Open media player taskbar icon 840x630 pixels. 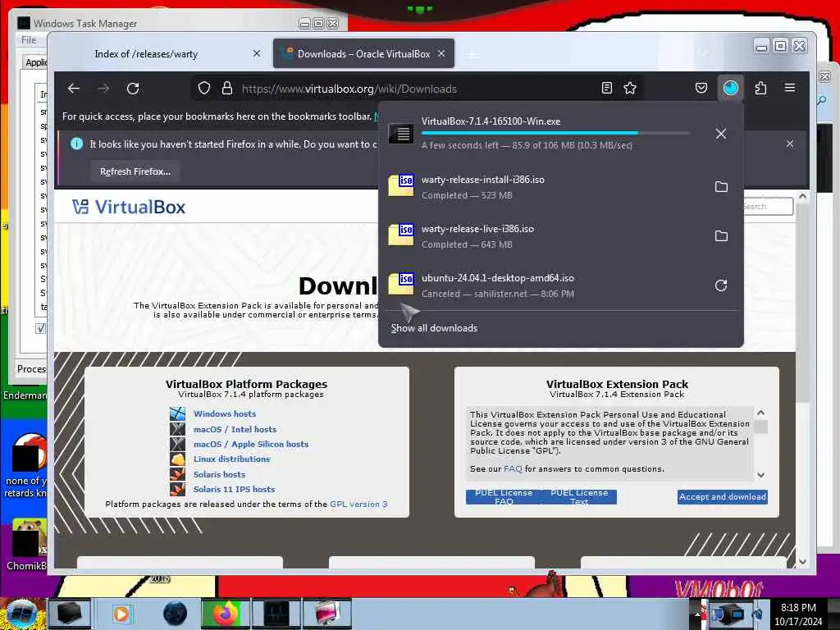coord(121,614)
